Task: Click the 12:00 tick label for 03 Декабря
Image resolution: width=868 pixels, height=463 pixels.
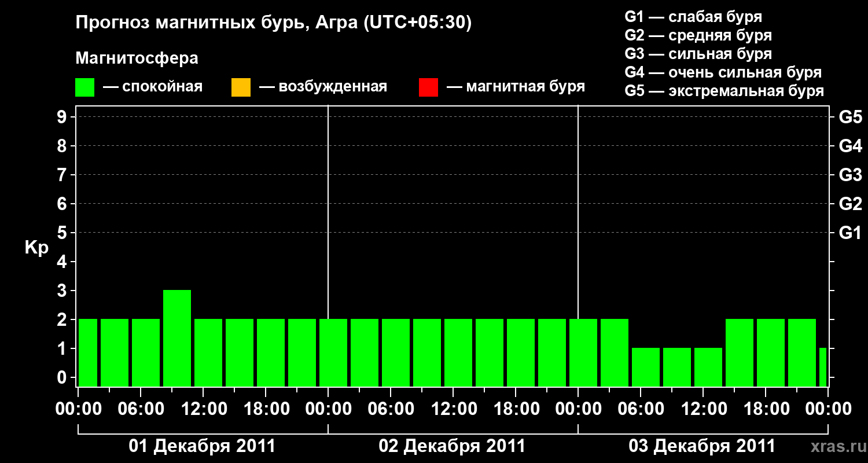Action: 703,409
